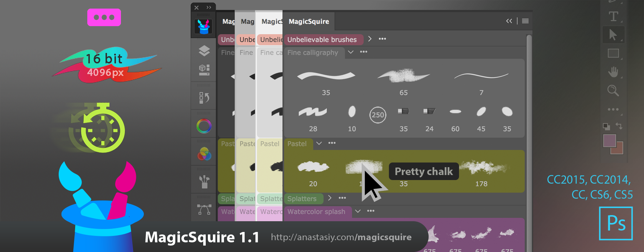The width and height of the screenshot is (644, 252).
Task: Open the MagicSquire panel flyout menu
Action: coord(525,21)
